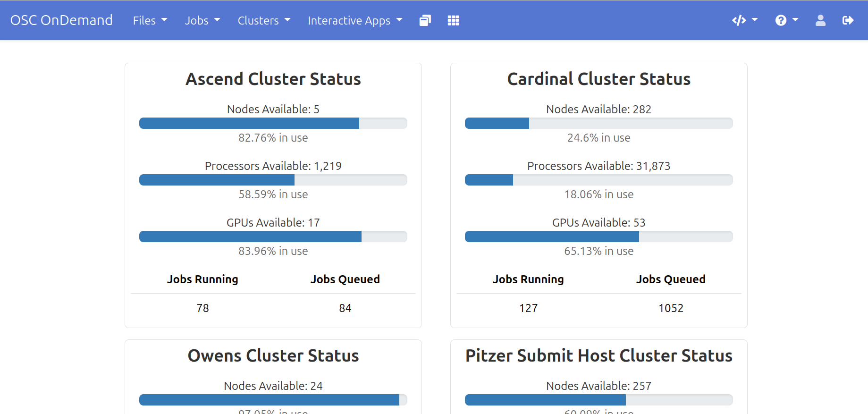Open the Develop code icon menu
The height and width of the screenshot is (414, 868).
(744, 20)
